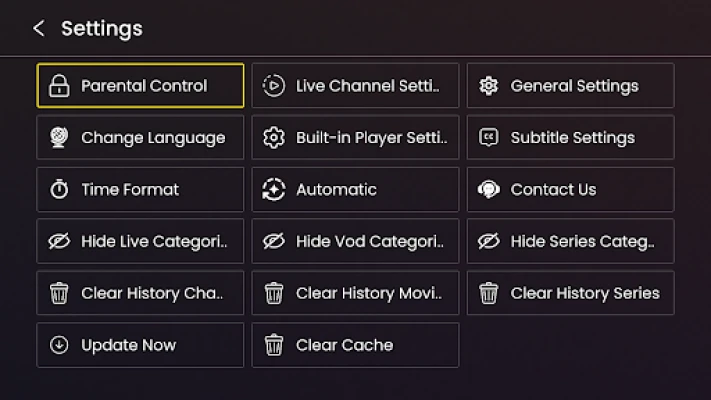The height and width of the screenshot is (400, 711).
Task: Select the Automatic option
Action: 356,189
